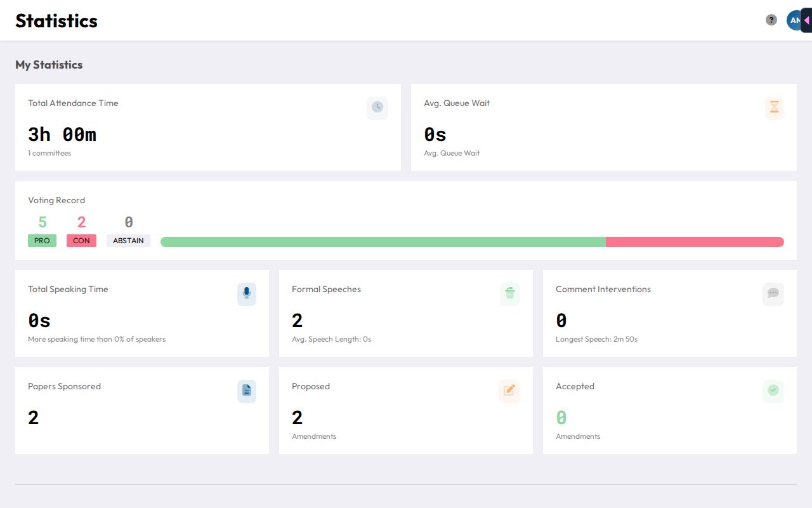
Task: Click the podium icon on Formal Speeches
Action: click(510, 293)
